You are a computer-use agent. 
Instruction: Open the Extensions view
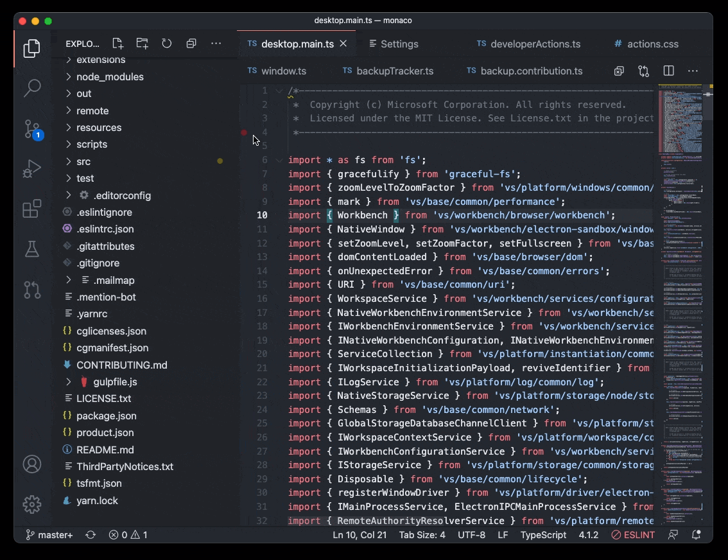(x=32, y=209)
